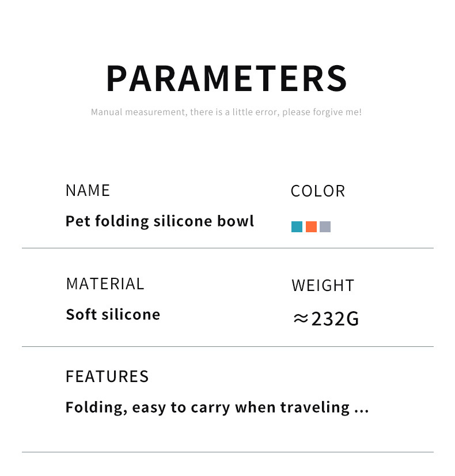Image resolution: width=455 pixels, height=476 pixels.
Task: Click the NAME label
Action: pyautogui.click(x=88, y=191)
